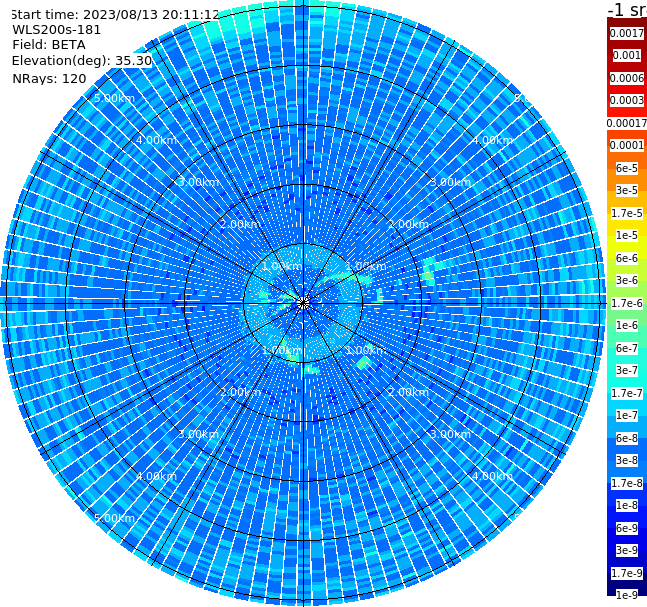The image size is (647, 607).
Task: Click the 0.0001 colorbar label
Action: (x=627, y=145)
